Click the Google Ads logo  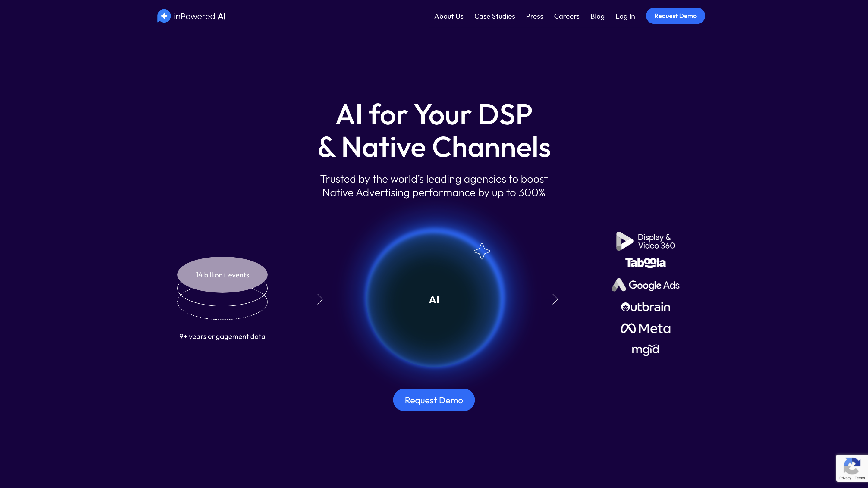coord(645,285)
